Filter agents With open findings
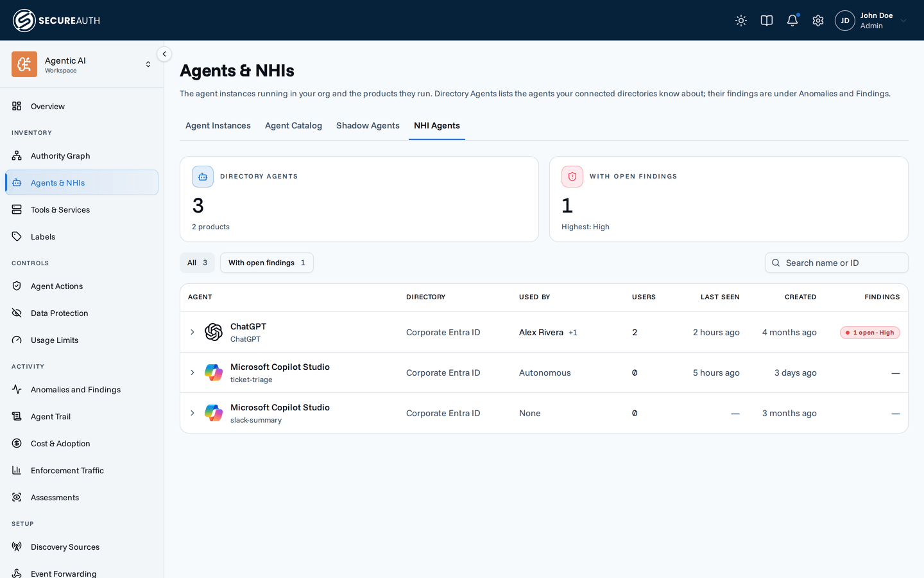The width and height of the screenshot is (924, 578). click(267, 263)
